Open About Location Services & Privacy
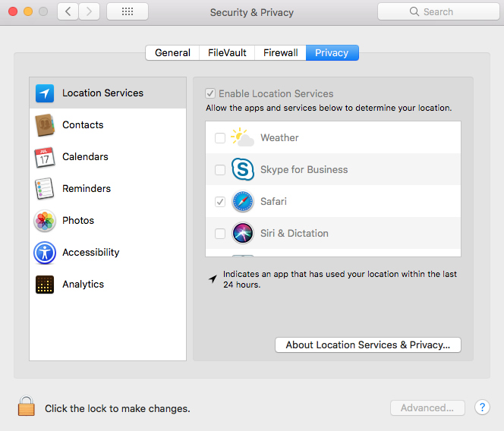This screenshot has width=504, height=431. point(368,344)
